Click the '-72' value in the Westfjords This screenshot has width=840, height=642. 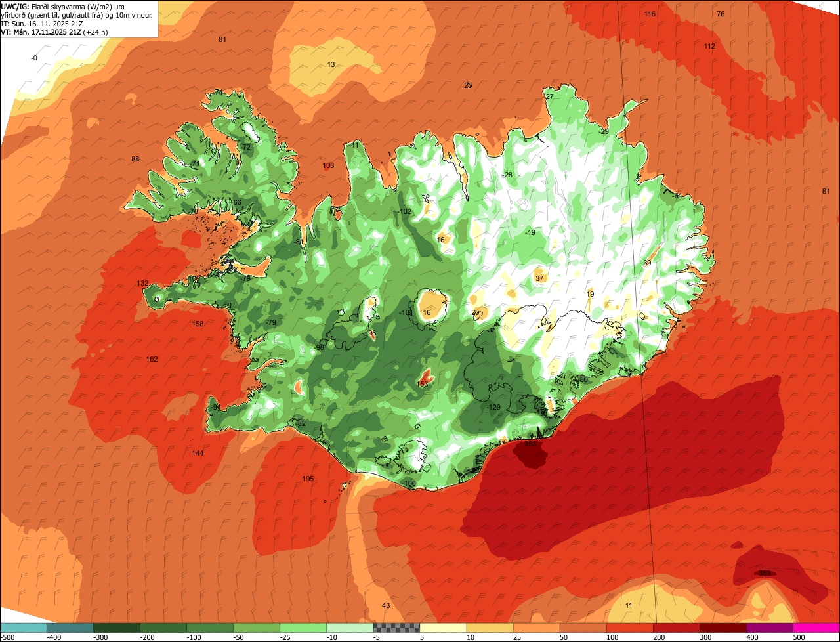click(245, 147)
